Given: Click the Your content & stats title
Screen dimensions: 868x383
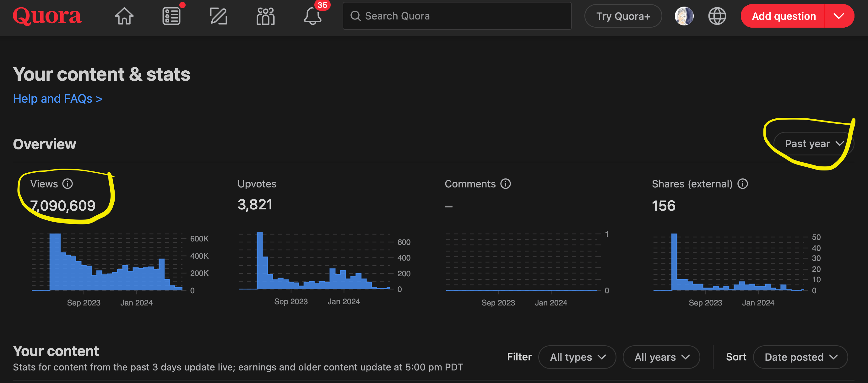Looking at the screenshot, I should tap(101, 74).
